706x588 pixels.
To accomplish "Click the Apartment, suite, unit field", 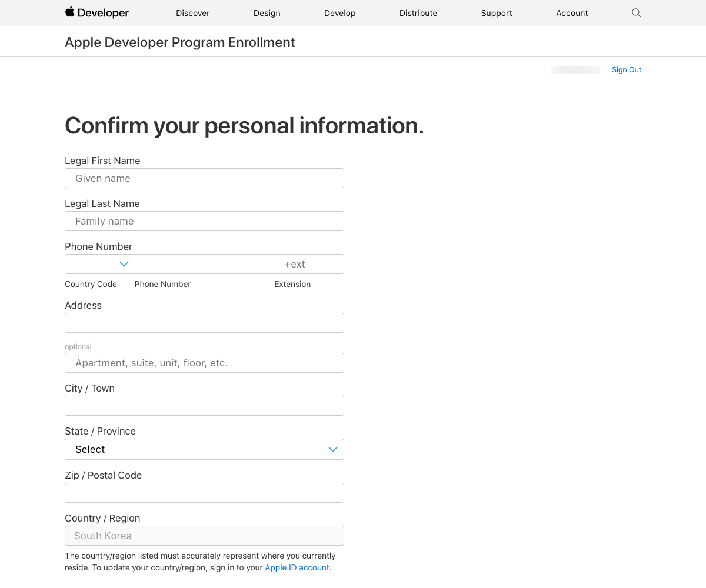I will coord(204,363).
